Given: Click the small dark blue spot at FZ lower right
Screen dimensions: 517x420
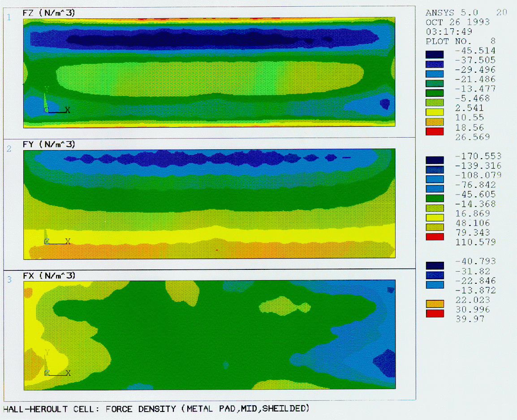Looking at the screenshot, I should coord(384,104).
